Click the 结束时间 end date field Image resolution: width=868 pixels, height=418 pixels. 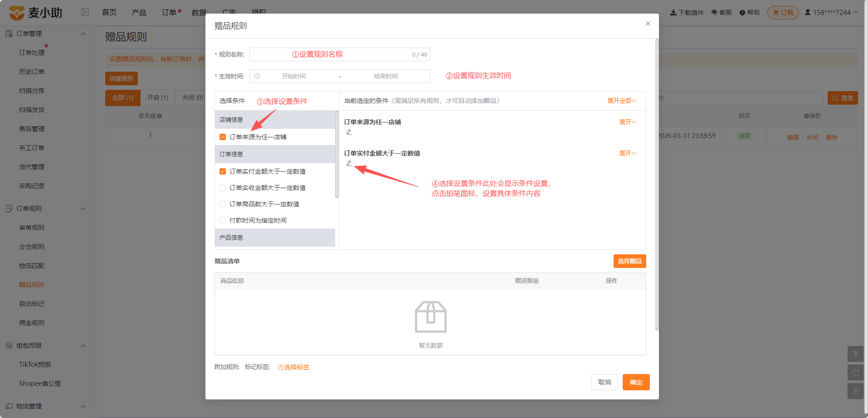[x=385, y=76]
